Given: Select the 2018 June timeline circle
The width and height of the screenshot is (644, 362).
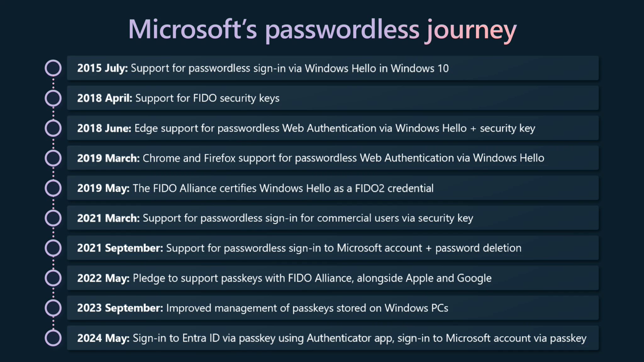Looking at the screenshot, I should tap(53, 128).
